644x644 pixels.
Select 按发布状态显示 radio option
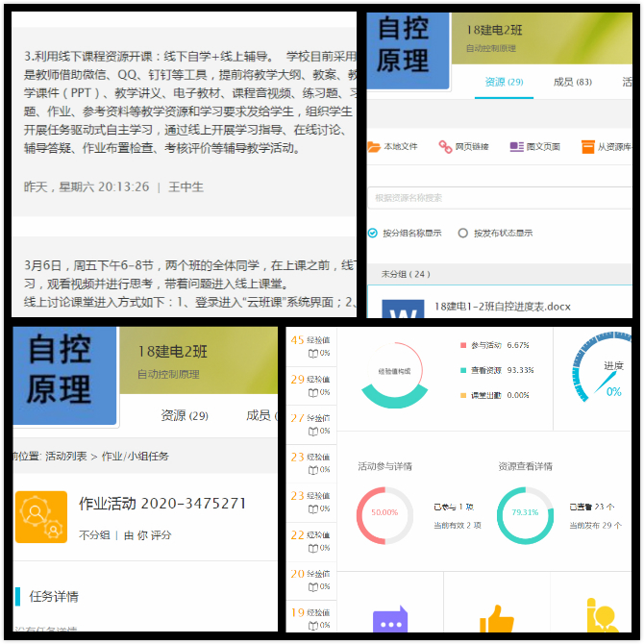[463, 233]
